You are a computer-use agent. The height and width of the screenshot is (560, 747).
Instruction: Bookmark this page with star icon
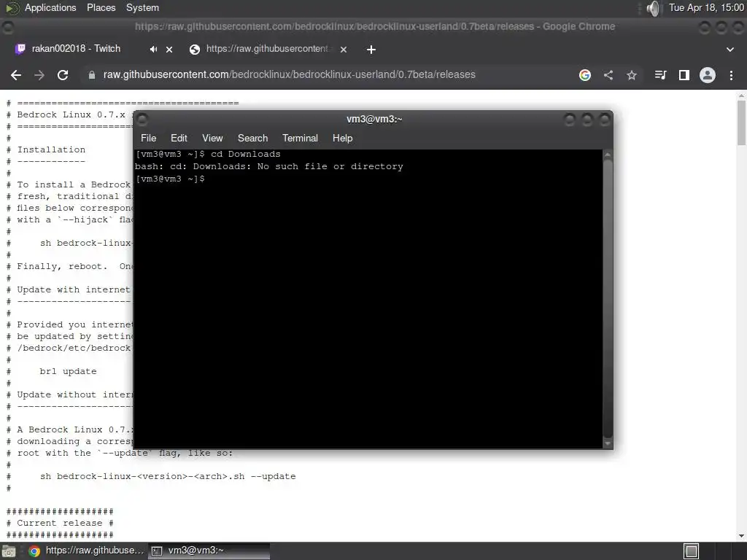632,75
